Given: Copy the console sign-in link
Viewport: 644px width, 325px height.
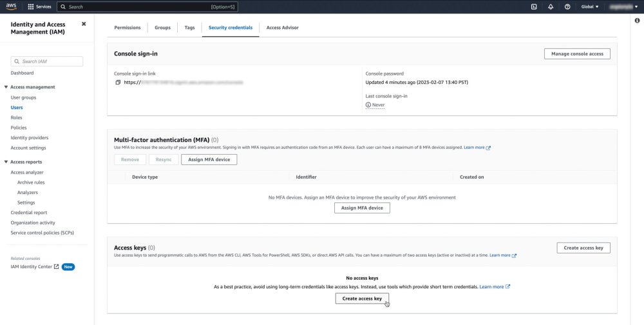Looking at the screenshot, I should (118, 83).
